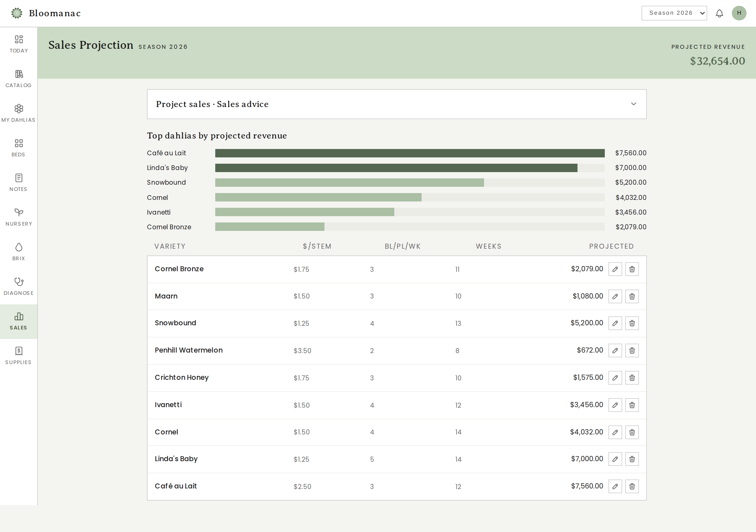The width and height of the screenshot is (756, 532).
Task: Click Maarn variety name
Action: (166, 296)
